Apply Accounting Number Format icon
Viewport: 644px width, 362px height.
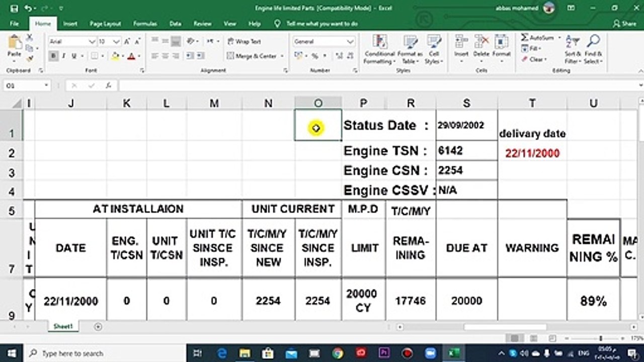pos(298,56)
